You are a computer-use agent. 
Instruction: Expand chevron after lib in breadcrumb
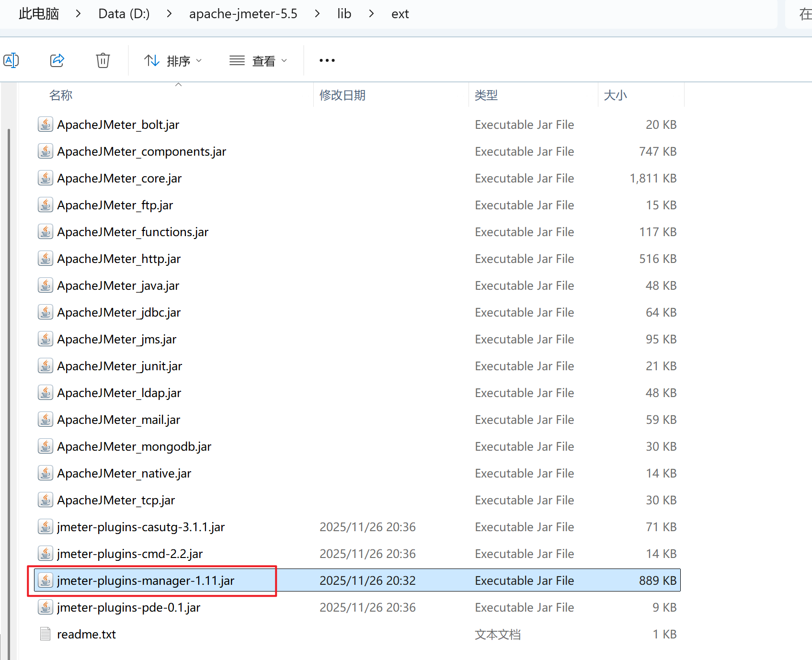(x=371, y=13)
